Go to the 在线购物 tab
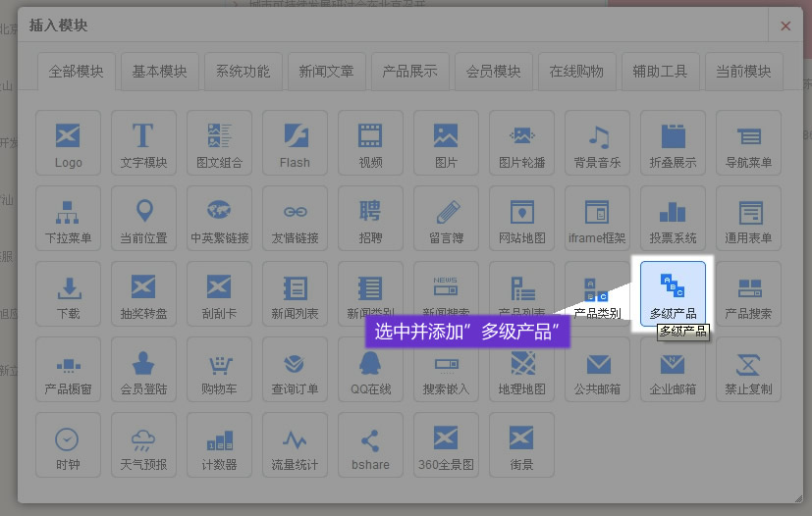This screenshot has height=516, width=812. tap(576, 71)
